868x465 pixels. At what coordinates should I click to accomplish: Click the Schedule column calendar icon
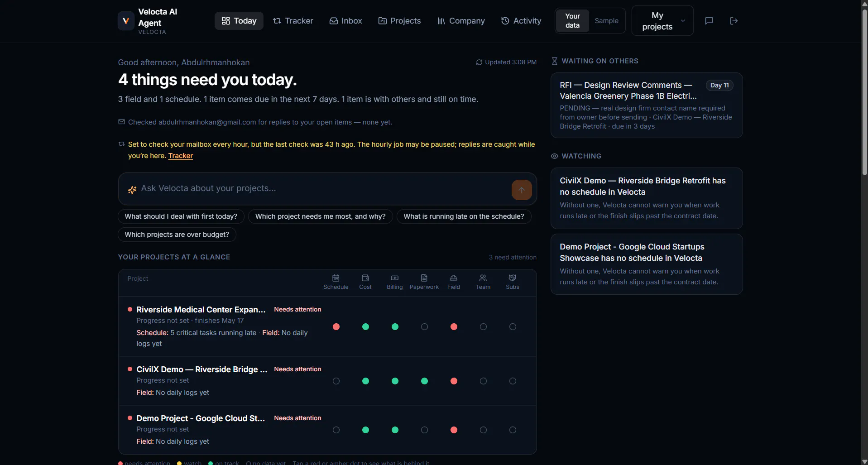coord(336,278)
